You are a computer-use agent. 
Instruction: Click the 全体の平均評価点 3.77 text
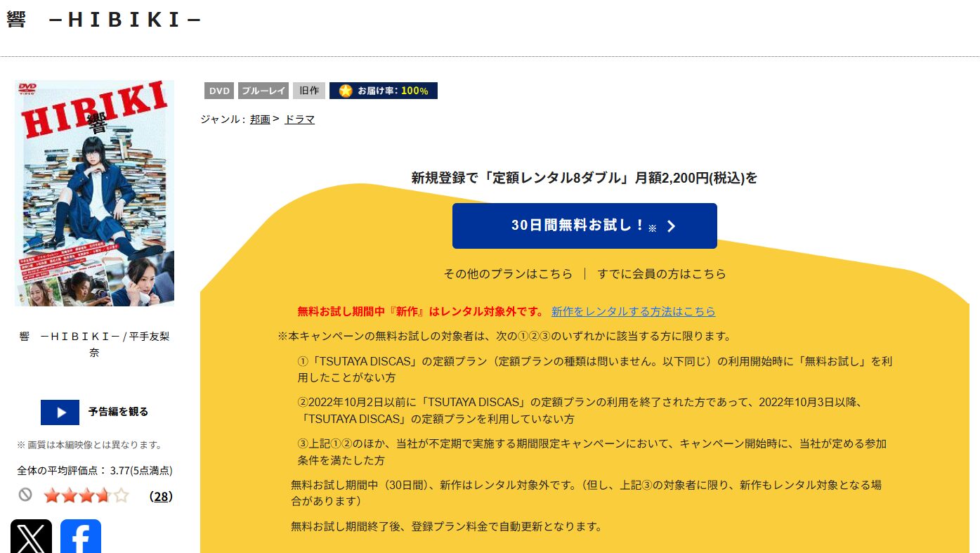[x=95, y=471]
